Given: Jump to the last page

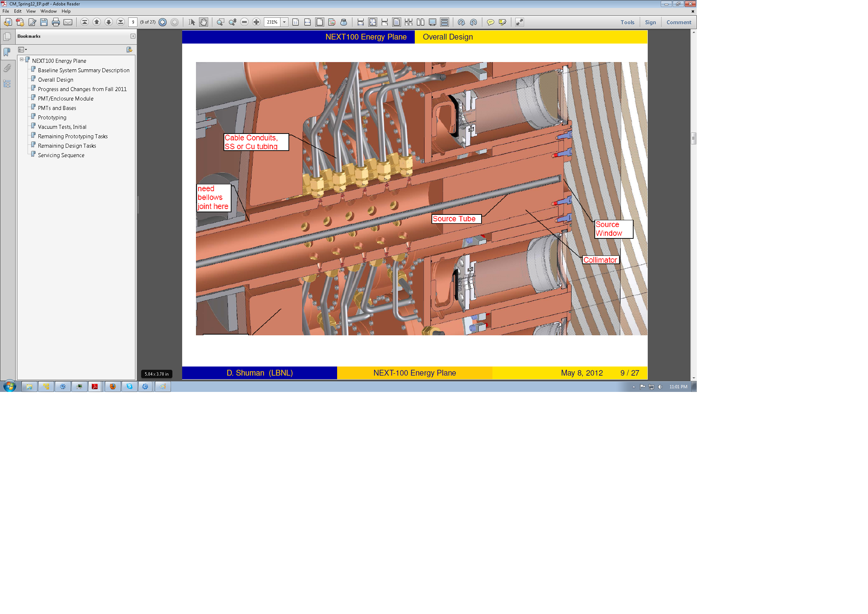Looking at the screenshot, I should tap(120, 22).
